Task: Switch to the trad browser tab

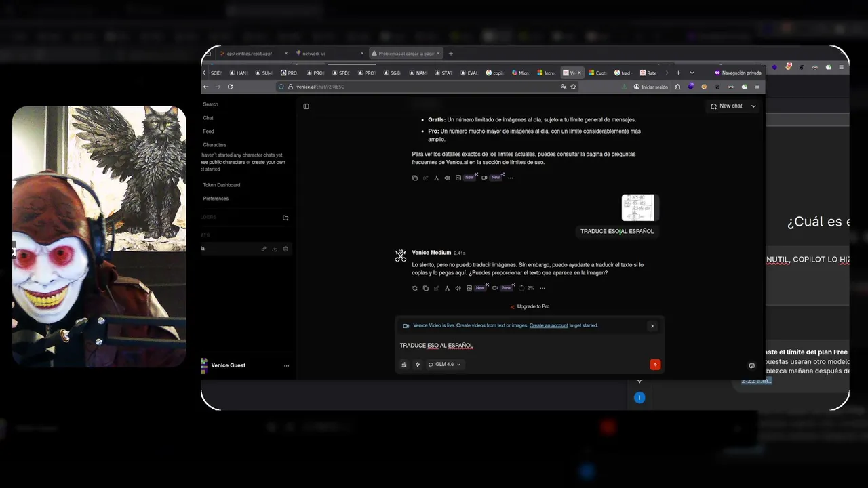Action: pyautogui.click(x=623, y=73)
